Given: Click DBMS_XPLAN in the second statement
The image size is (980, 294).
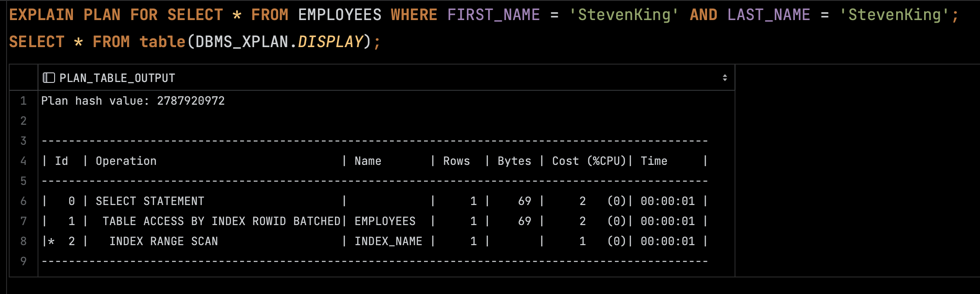Looking at the screenshot, I should coord(242,42).
